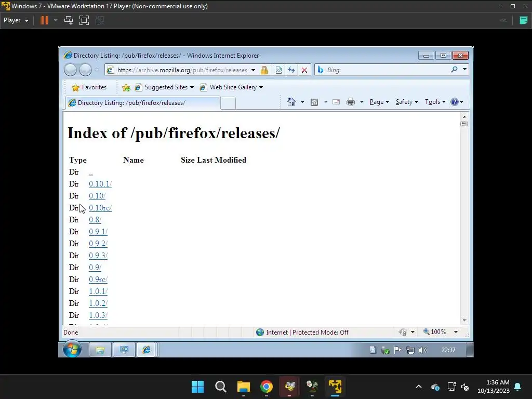Open the VMware Player menu
This screenshot has height=399, width=532.
coord(16,20)
